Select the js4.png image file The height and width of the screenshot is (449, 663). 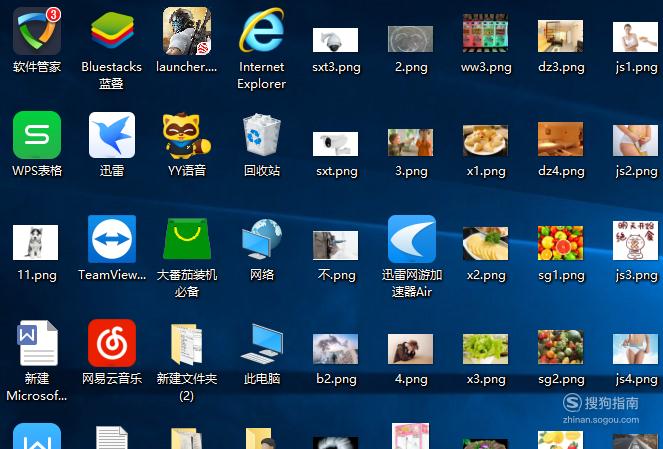[x=635, y=349]
